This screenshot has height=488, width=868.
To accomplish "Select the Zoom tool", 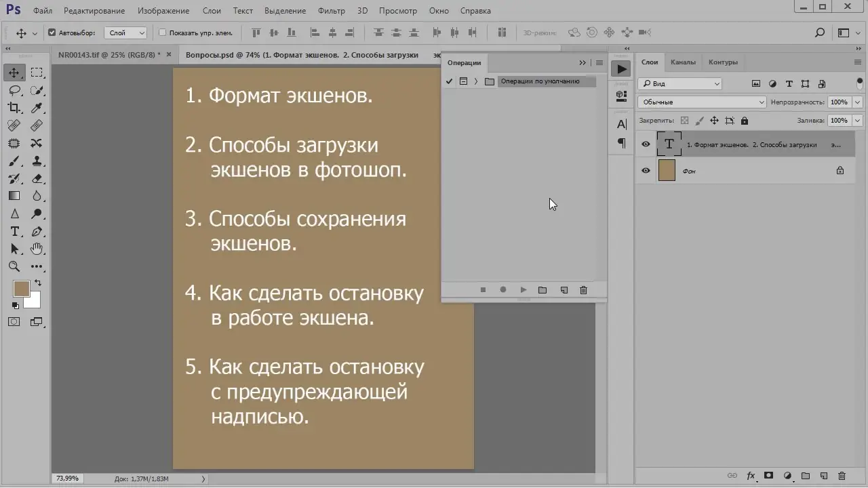I will [x=14, y=266].
